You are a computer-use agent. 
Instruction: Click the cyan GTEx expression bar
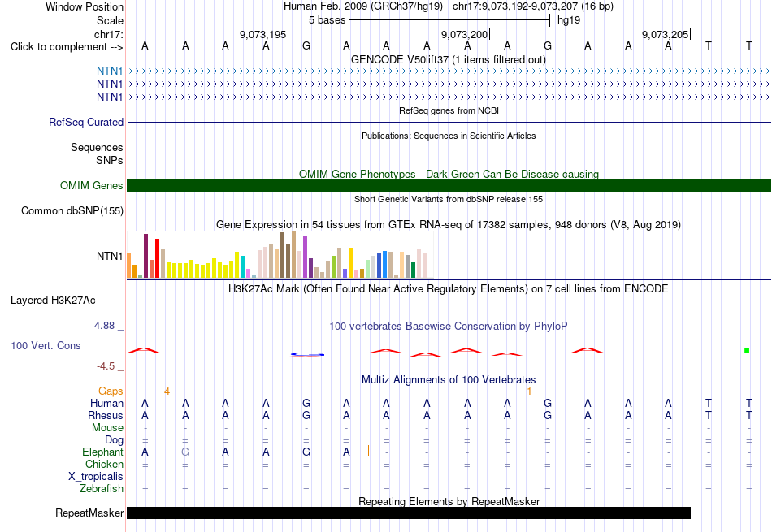pyautogui.click(x=242, y=266)
